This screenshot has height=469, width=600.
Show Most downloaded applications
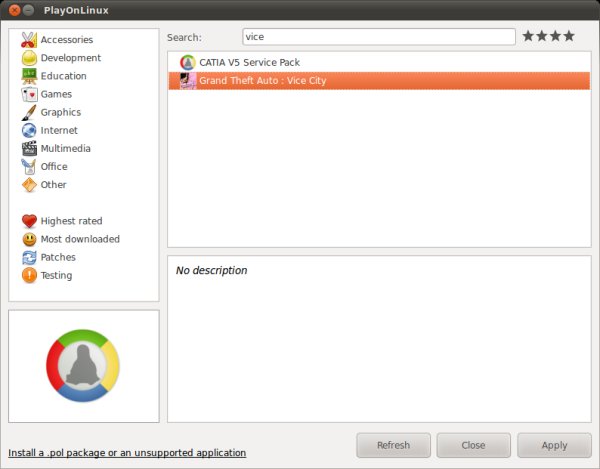point(80,239)
